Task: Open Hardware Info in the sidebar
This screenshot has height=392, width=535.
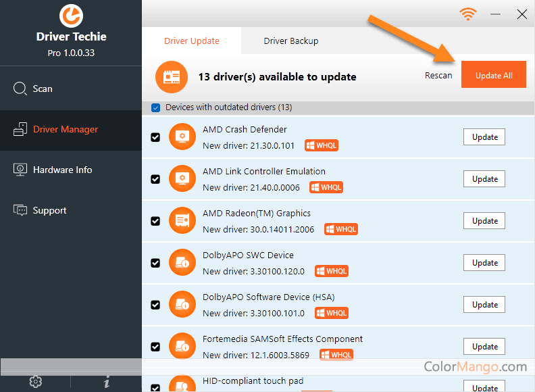Action: pyautogui.click(x=62, y=170)
